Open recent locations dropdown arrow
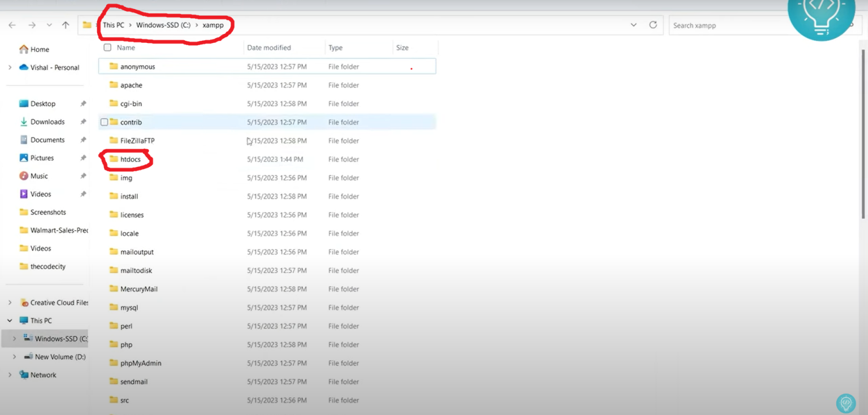The width and height of the screenshot is (868, 415). coord(49,25)
